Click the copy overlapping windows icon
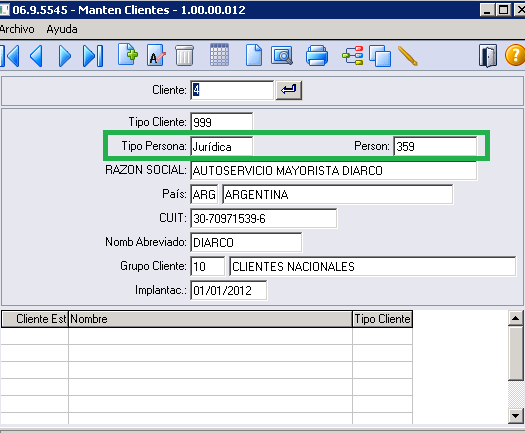This screenshot has width=525, height=433. tap(380, 56)
